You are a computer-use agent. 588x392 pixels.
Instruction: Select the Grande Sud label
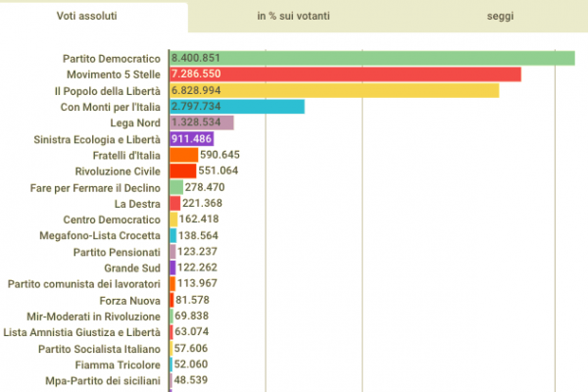(x=132, y=267)
